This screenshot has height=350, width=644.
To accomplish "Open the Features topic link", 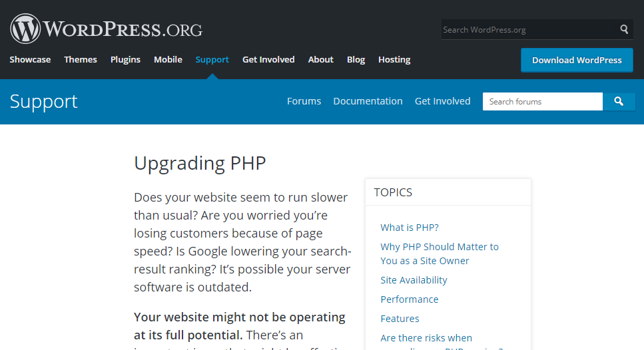I will tap(400, 319).
